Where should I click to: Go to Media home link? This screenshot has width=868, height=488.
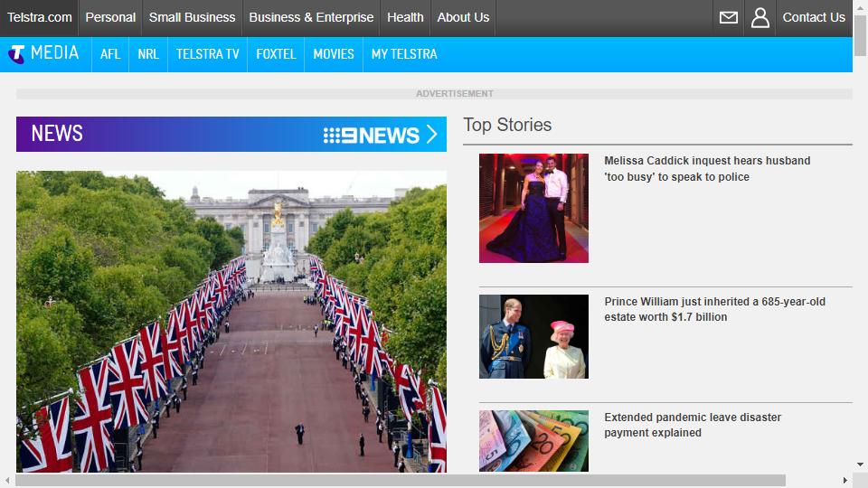pos(55,53)
